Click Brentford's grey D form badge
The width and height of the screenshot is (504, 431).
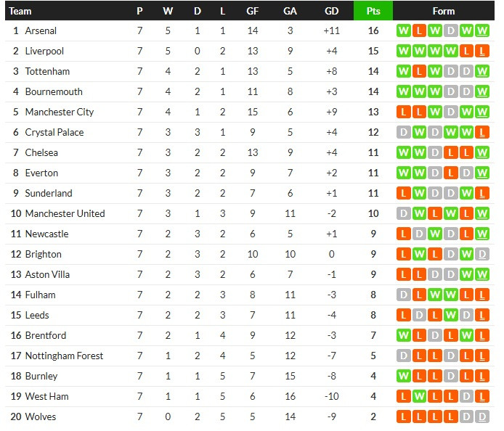tap(435, 336)
